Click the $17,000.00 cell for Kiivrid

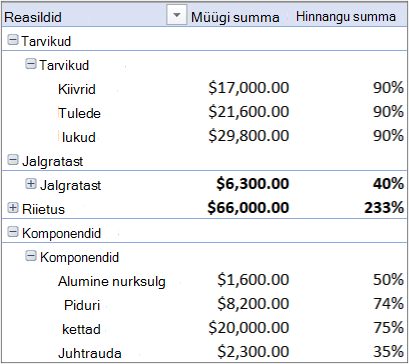[x=249, y=88]
